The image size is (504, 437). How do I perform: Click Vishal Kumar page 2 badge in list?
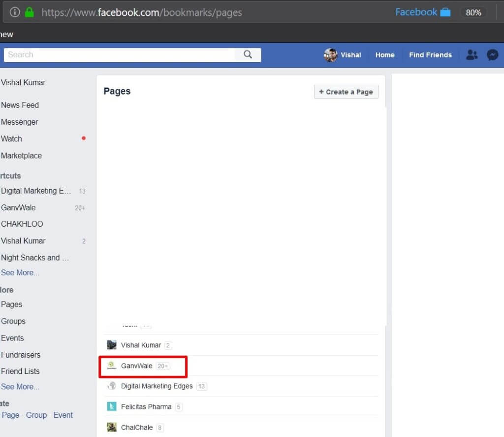click(x=168, y=346)
